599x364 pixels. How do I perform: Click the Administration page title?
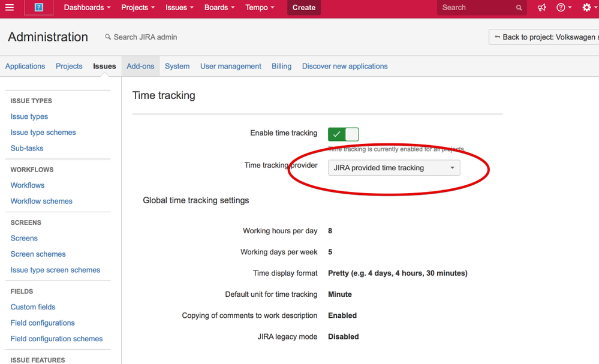click(48, 37)
